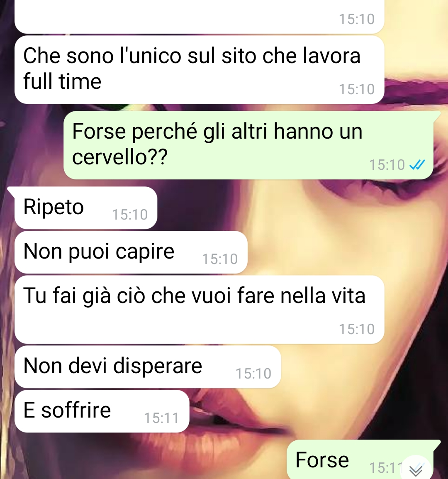Tap the word 'cervello??' in green bubble
Image resolution: width=448 pixels, height=479 pixels.
point(120,157)
